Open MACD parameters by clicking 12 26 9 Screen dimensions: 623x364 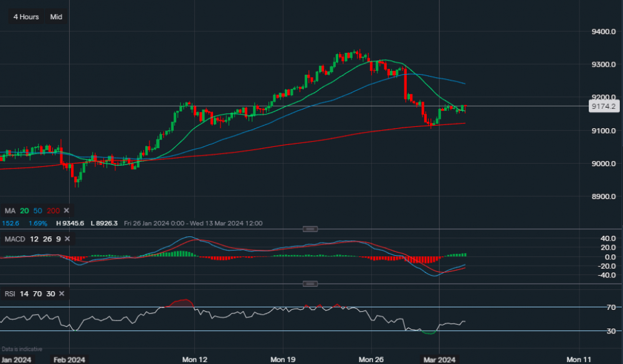(x=44, y=238)
